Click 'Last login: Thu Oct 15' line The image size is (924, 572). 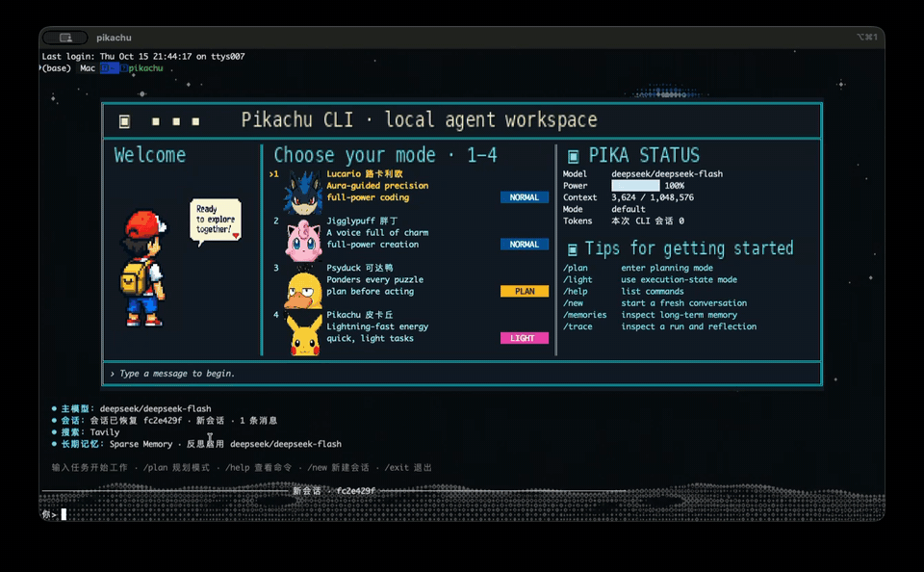click(x=143, y=57)
